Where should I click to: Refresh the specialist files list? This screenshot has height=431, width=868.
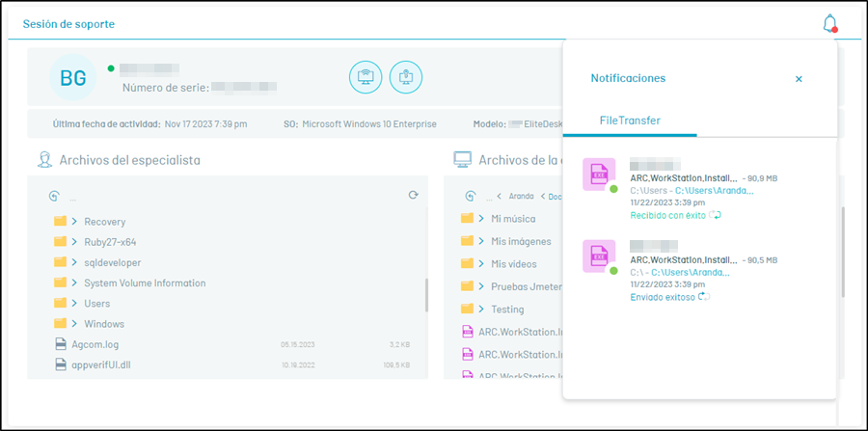413,195
